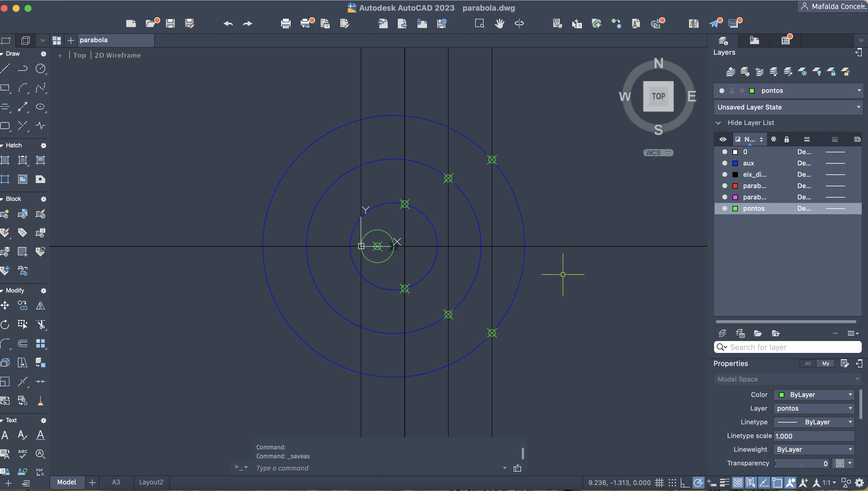Toggle grid display in status bar
The width and height of the screenshot is (868, 491).
point(659,483)
